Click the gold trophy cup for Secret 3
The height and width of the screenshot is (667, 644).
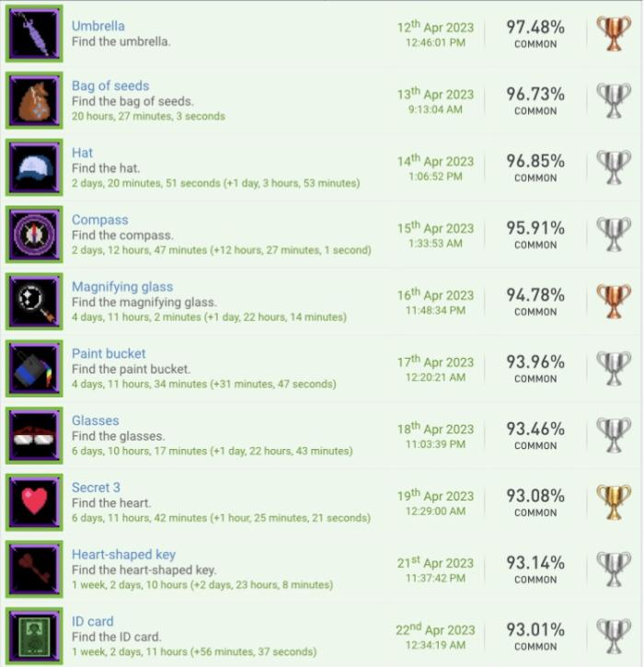click(613, 501)
